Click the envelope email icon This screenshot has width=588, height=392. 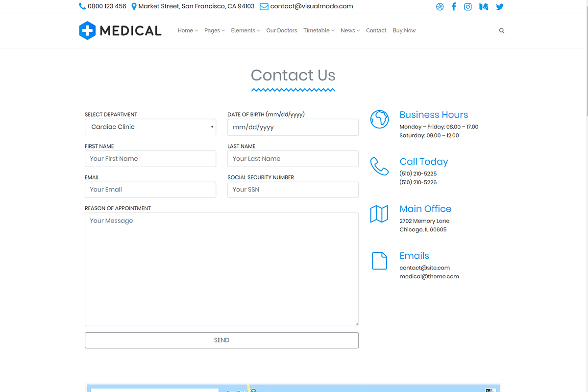click(264, 7)
